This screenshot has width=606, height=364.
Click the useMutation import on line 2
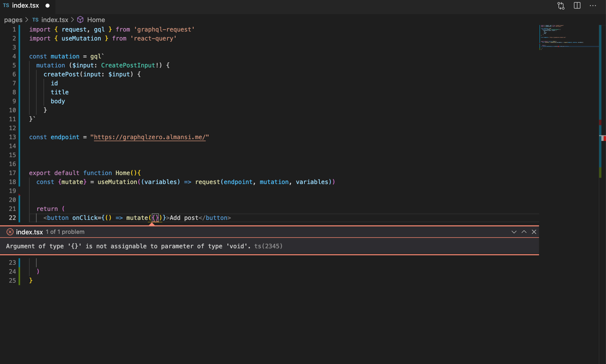[x=81, y=38]
